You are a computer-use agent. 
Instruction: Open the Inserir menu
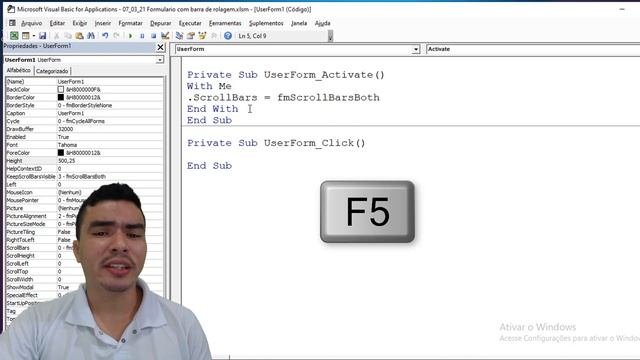click(102, 23)
